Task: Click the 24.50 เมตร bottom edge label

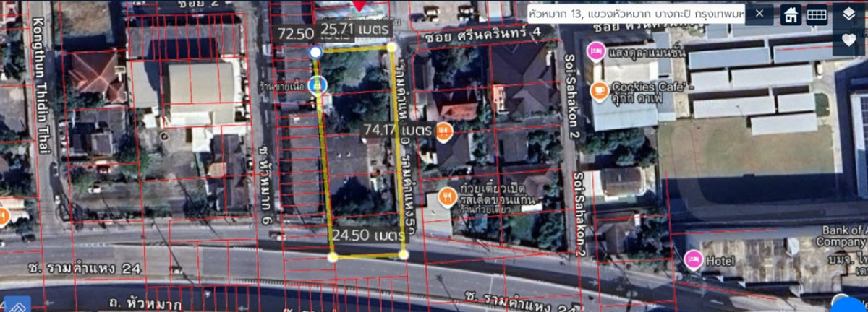Action: click(x=367, y=235)
